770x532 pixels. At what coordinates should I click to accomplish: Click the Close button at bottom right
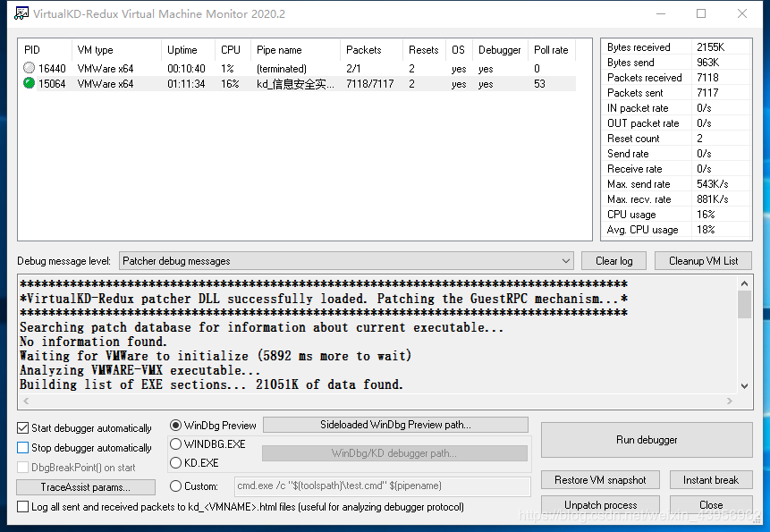(711, 505)
